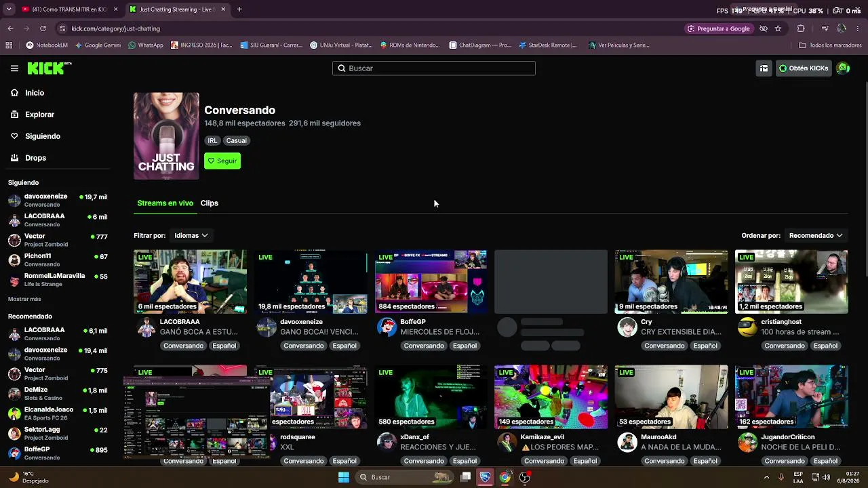The height and width of the screenshot is (488, 868).
Task: Open the Kick hamburger sidebar menu
Action: pyautogui.click(x=14, y=68)
